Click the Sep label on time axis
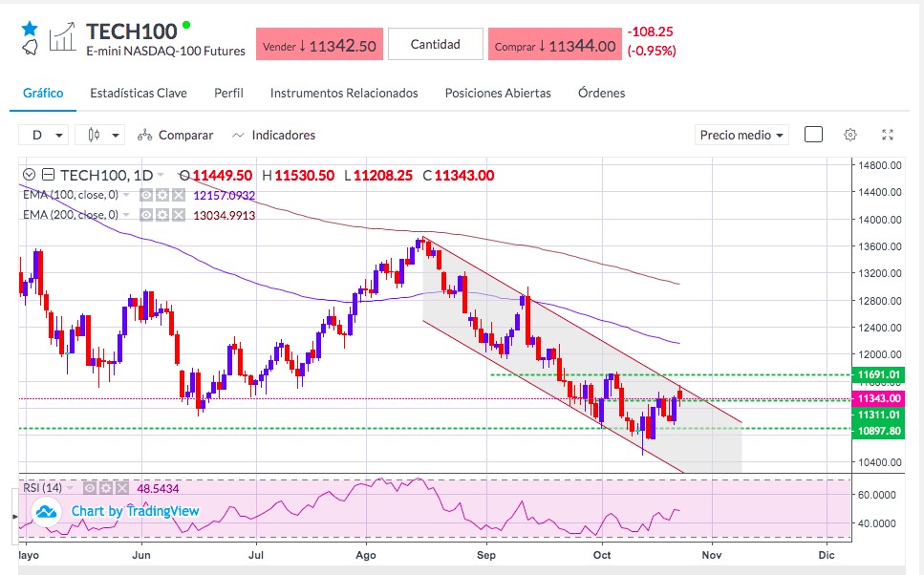 pos(486,555)
